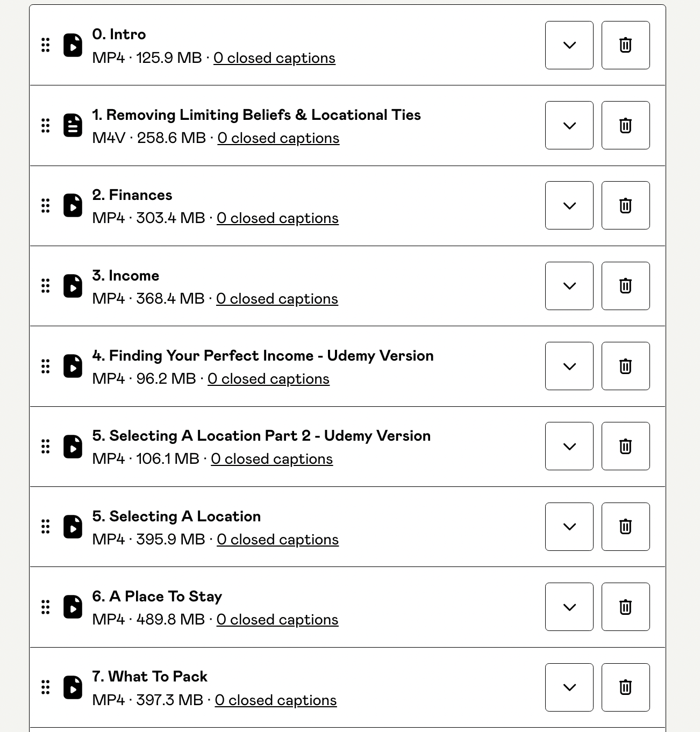Open closed captions for 3. Income
The width and height of the screenshot is (700, 732).
277,299
